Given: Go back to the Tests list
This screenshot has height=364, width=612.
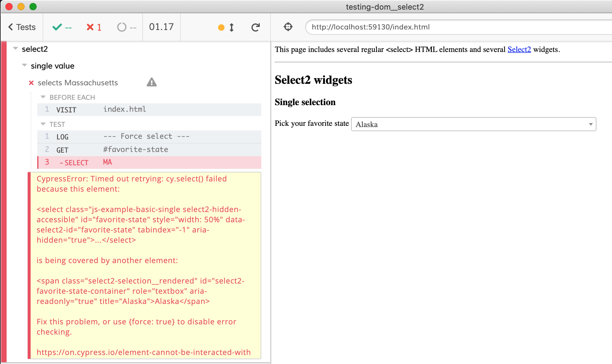Looking at the screenshot, I should coord(22,27).
